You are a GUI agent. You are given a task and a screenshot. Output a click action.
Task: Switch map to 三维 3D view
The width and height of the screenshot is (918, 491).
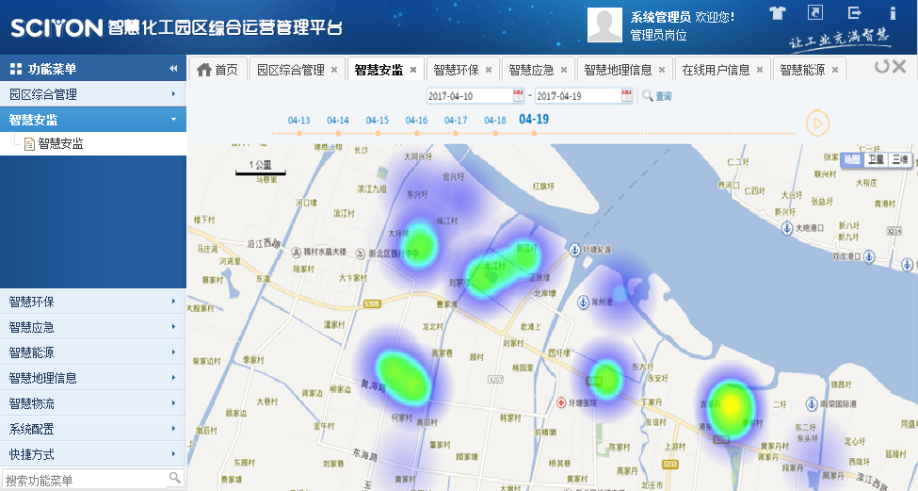click(900, 159)
